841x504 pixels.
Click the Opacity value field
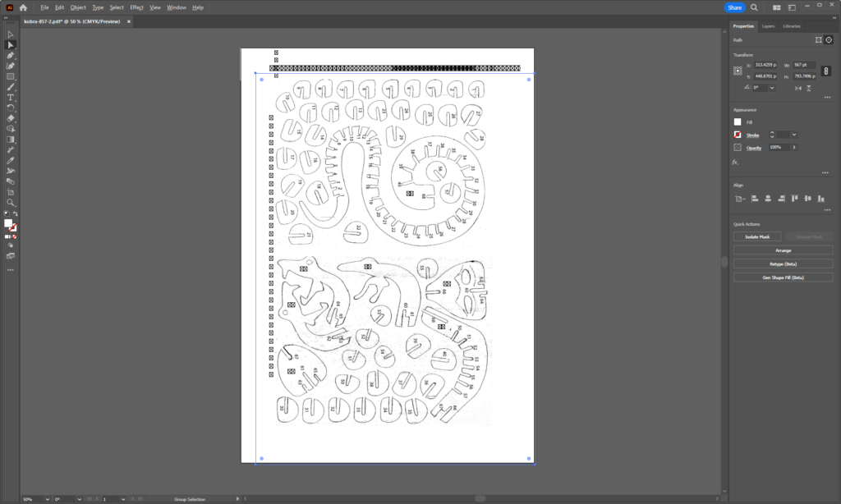[777, 147]
